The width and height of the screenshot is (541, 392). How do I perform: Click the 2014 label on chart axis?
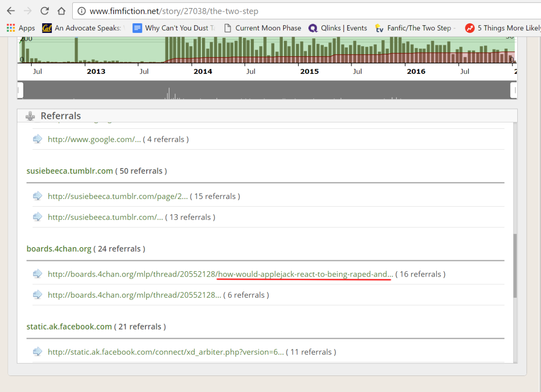pyautogui.click(x=203, y=71)
